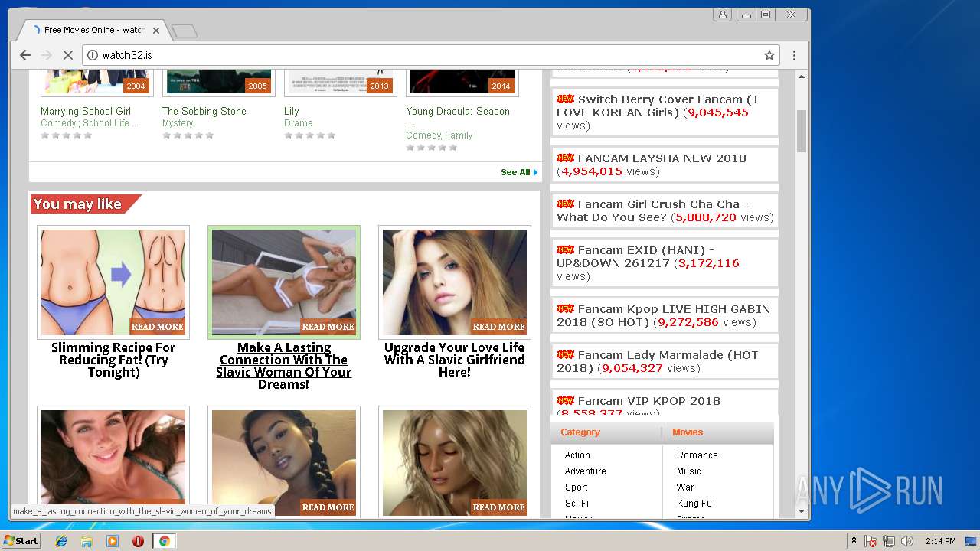Choose Kung Fu category
Viewport: 980px width, 551px height.
pyautogui.click(x=694, y=504)
